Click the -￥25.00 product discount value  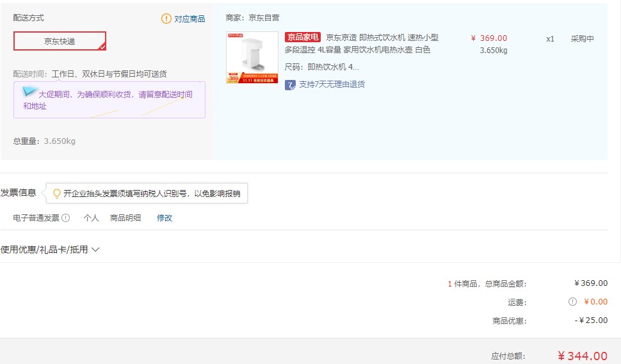tap(591, 320)
